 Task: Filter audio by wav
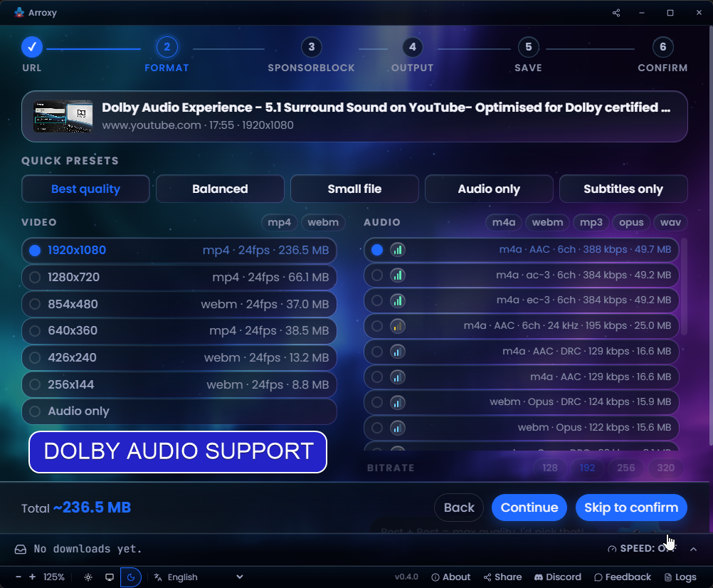(671, 222)
